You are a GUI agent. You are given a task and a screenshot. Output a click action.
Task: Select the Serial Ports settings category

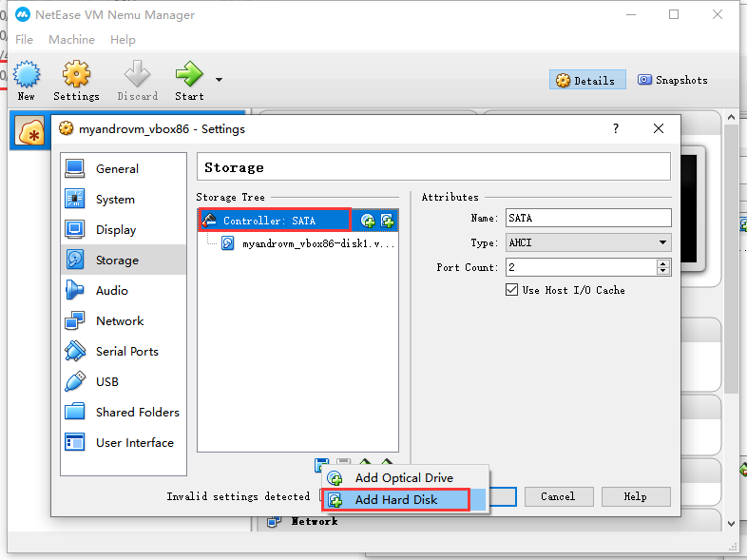pyautogui.click(x=124, y=351)
